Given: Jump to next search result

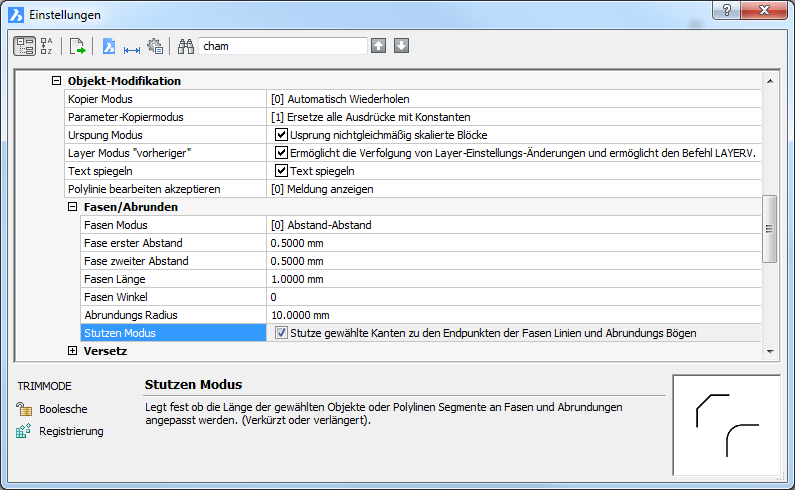Looking at the screenshot, I should tap(401, 45).
